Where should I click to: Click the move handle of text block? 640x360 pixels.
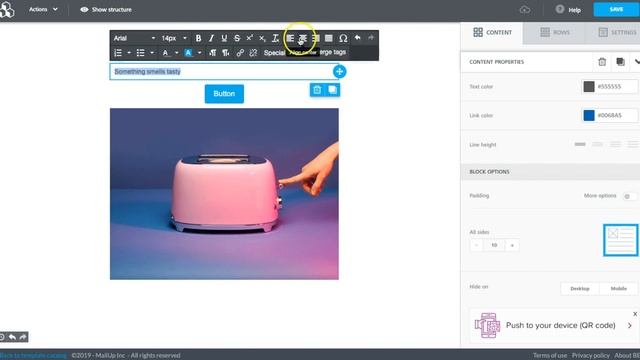point(339,71)
